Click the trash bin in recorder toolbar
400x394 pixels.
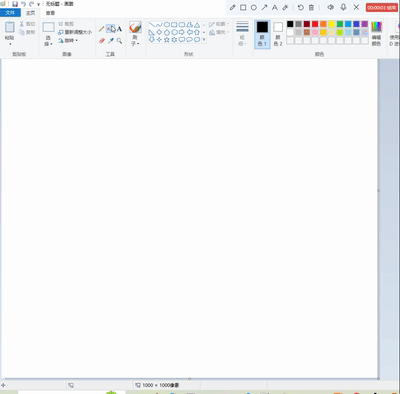(x=311, y=7)
